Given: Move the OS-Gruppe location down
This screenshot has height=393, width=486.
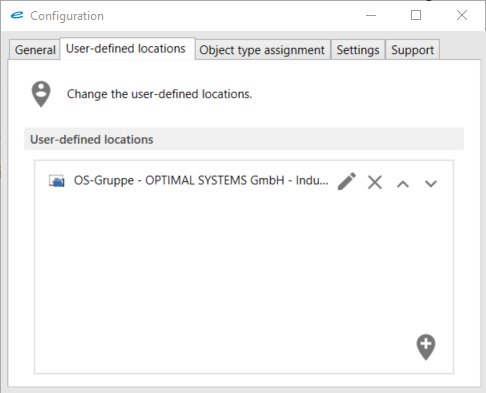Looking at the screenshot, I should click(x=431, y=183).
